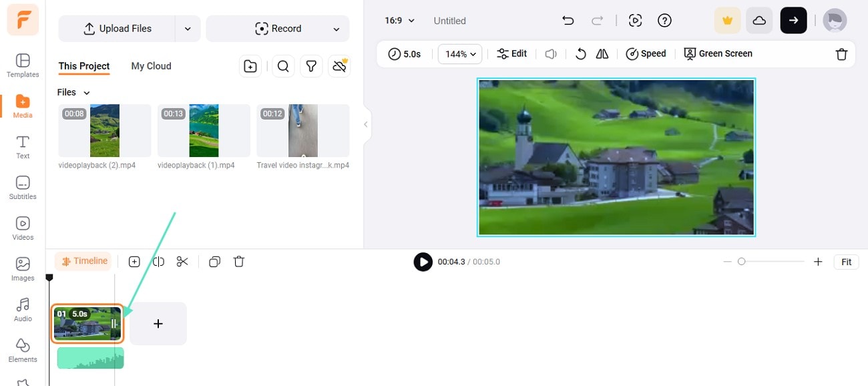Zoom in the timeline with plus
This screenshot has width=868, height=386.
[818, 262]
